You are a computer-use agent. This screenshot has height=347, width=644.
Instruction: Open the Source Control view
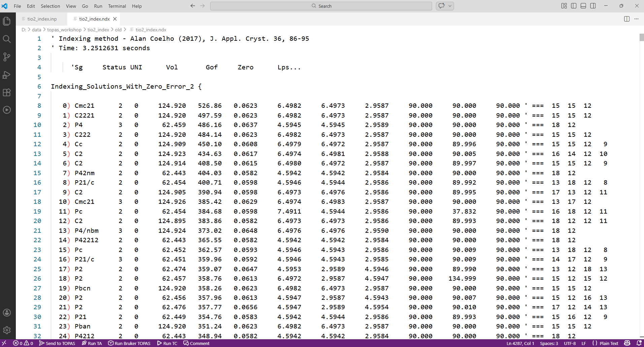(x=7, y=57)
